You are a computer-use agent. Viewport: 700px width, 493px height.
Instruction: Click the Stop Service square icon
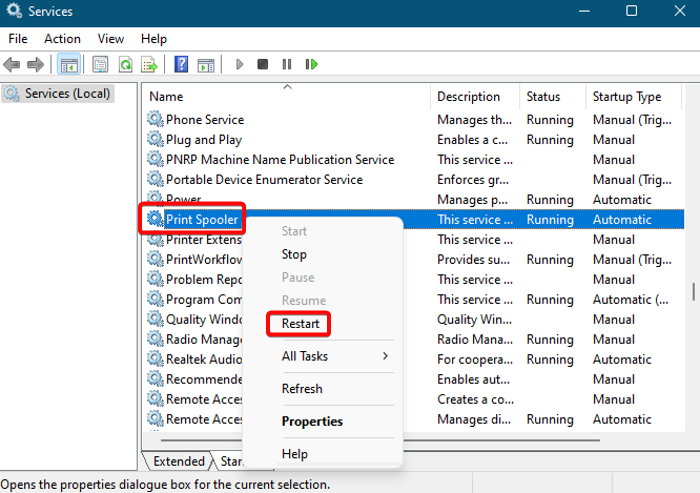pyautogui.click(x=262, y=65)
